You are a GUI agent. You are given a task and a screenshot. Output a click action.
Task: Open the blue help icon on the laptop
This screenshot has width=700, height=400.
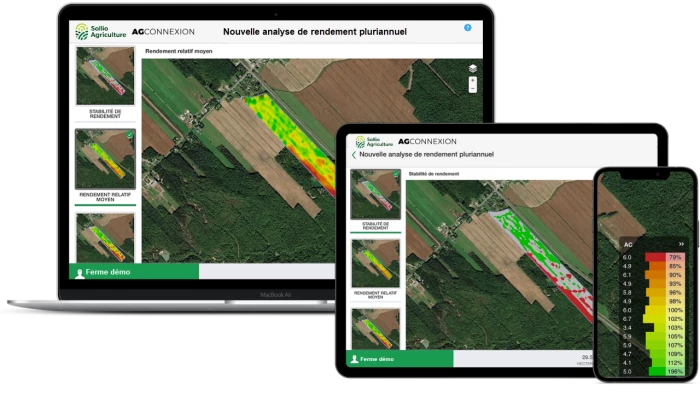(x=467, y=28)
